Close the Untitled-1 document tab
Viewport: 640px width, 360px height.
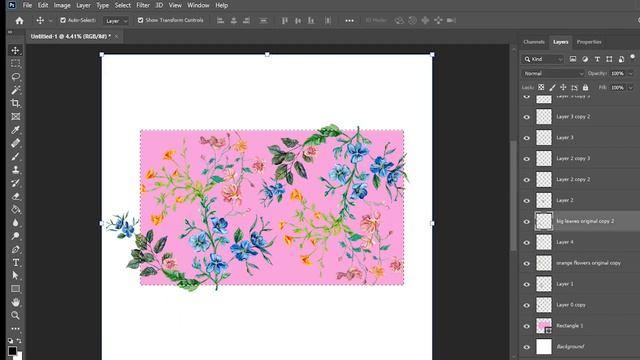[x=117, y=36]
